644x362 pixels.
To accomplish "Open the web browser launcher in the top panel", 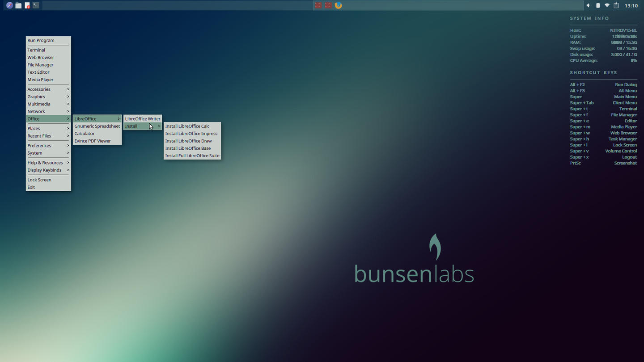I will [x=9, y=5].
